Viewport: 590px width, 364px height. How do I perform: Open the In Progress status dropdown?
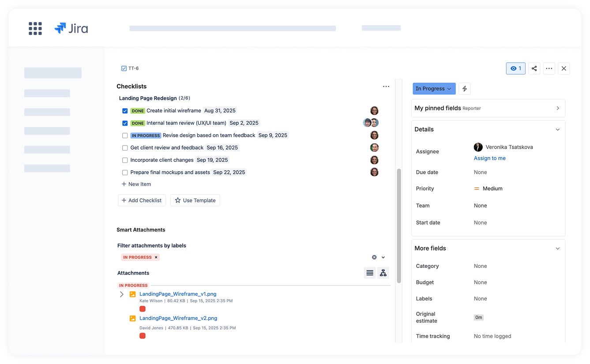pos(434,89)
